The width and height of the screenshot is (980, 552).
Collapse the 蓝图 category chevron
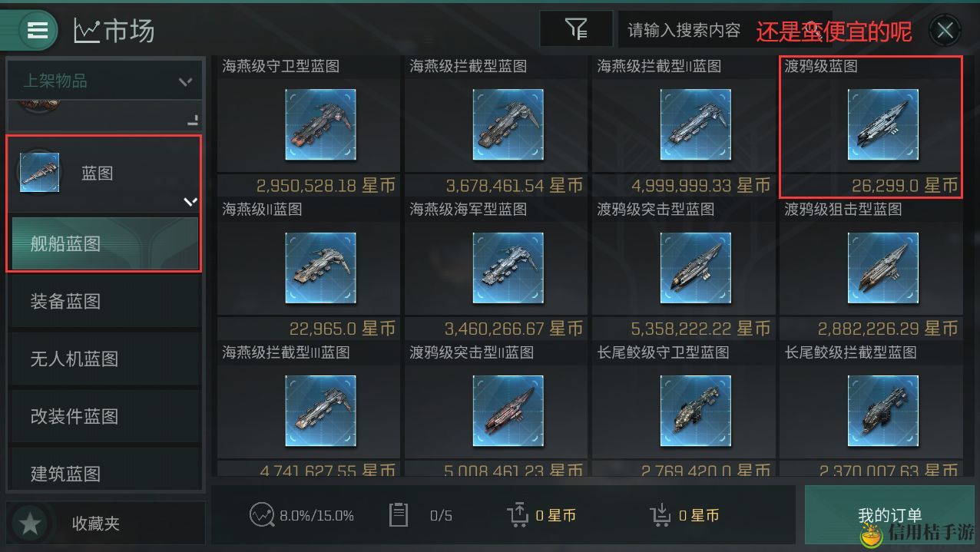coord(190,202)
